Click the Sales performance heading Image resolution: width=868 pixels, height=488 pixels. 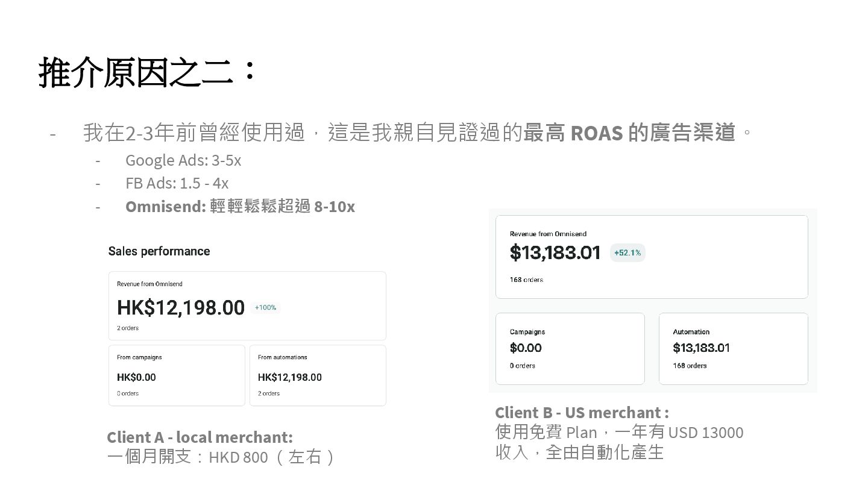pyautogui.click(x=159, y=251)
